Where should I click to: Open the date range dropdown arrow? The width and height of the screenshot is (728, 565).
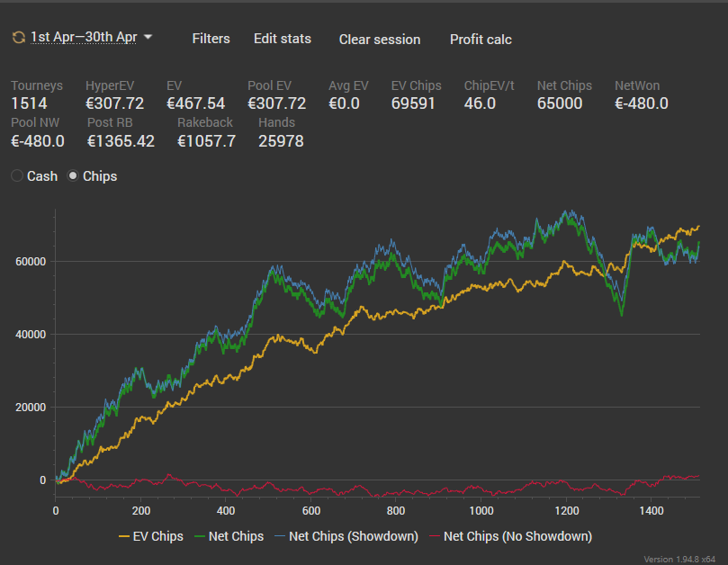(x=148, y=37)
